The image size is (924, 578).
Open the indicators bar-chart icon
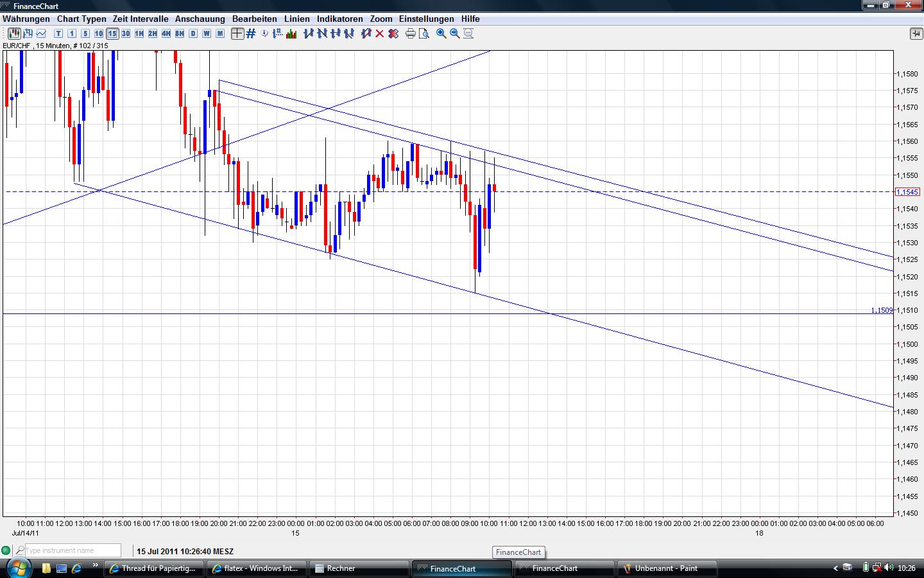coord(291,33)
